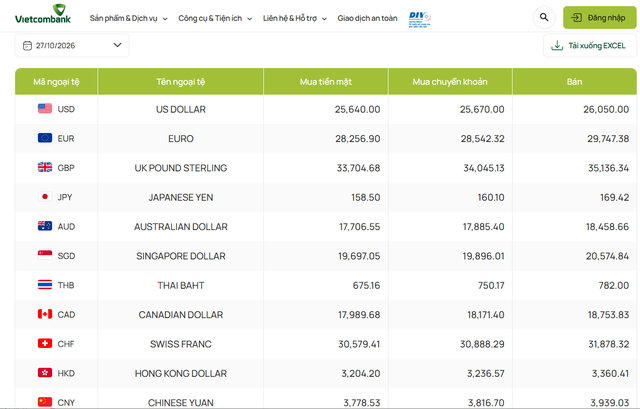
Task: Select the CANADIAN DOLLAR cell
Action: pos(181,315)
